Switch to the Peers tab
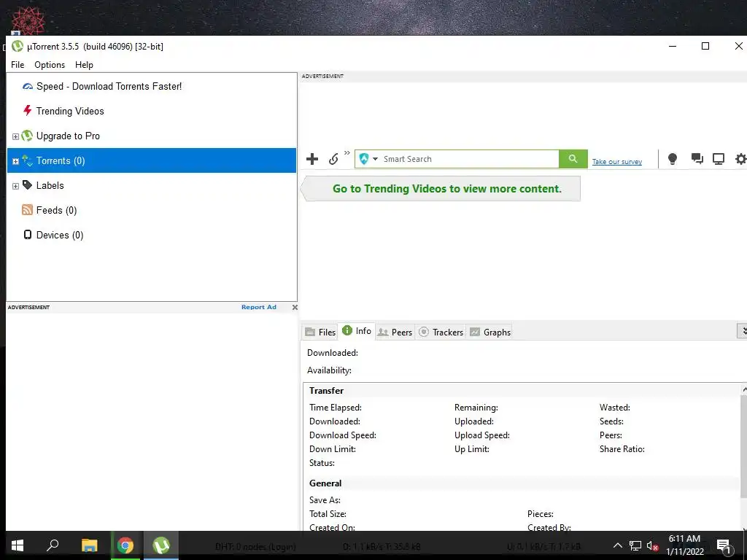 (395, 332)
